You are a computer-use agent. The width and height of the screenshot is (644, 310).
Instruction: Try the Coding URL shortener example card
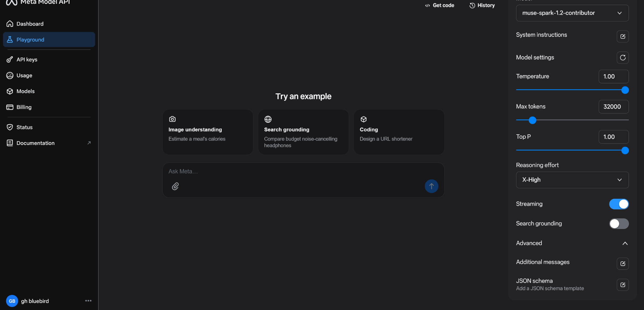[399, 132]
